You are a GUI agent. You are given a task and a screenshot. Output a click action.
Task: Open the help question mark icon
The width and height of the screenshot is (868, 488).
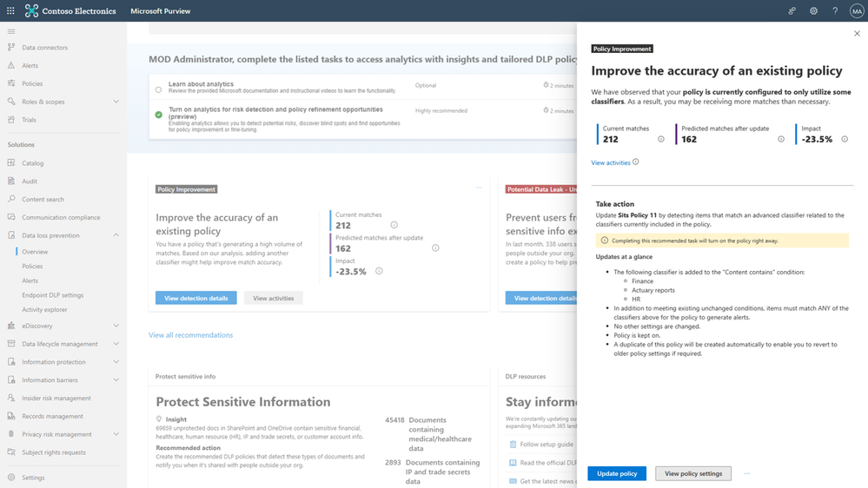835,10
